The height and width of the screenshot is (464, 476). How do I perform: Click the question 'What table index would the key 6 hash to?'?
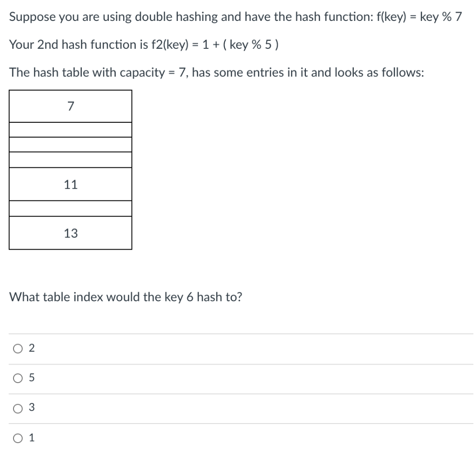[x=126, y=297]
